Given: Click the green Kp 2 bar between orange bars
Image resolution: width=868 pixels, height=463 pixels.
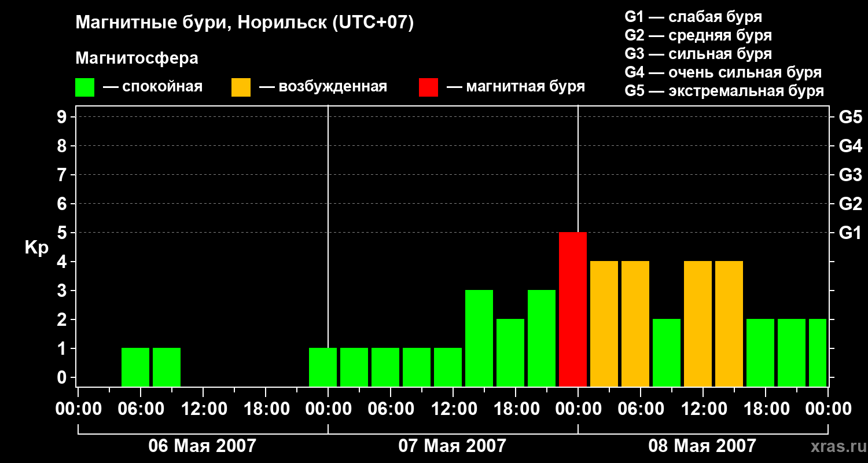Looking at the screenshot, I should click(x=667, y=352).
